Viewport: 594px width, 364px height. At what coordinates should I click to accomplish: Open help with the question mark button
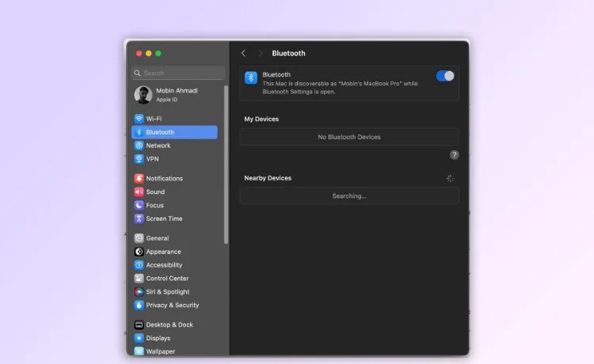point(455,155)
